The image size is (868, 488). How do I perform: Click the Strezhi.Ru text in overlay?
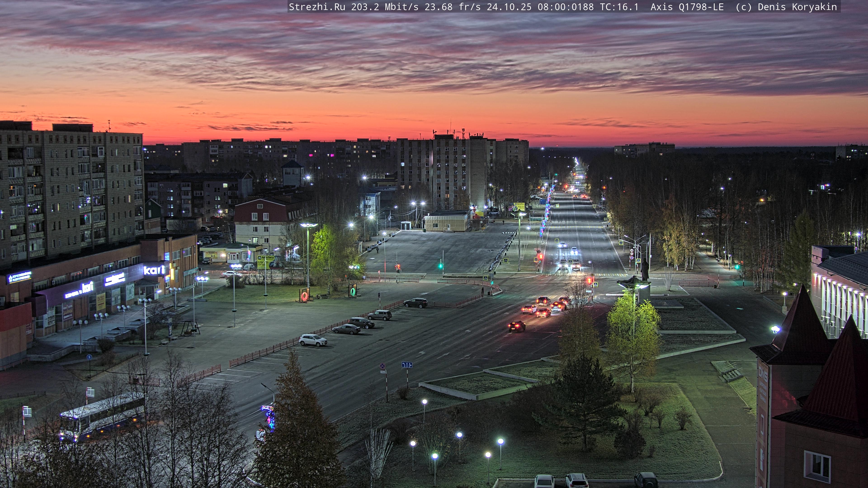(x=317, y=7)
